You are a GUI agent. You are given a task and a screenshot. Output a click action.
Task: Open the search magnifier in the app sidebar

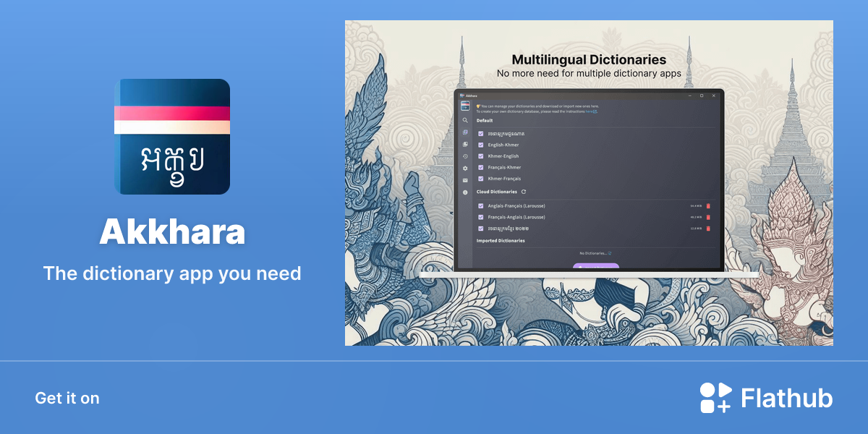point(465,120)
